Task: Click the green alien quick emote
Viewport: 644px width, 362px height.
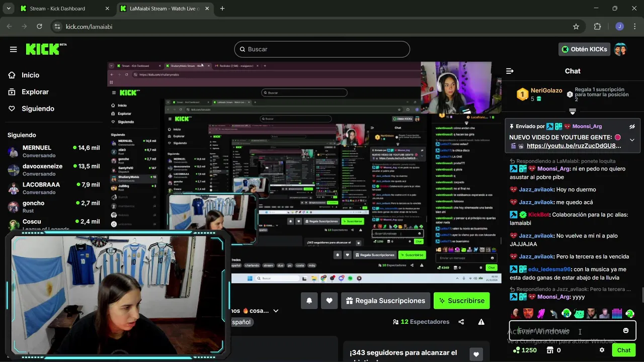Action: click(566, 314)
